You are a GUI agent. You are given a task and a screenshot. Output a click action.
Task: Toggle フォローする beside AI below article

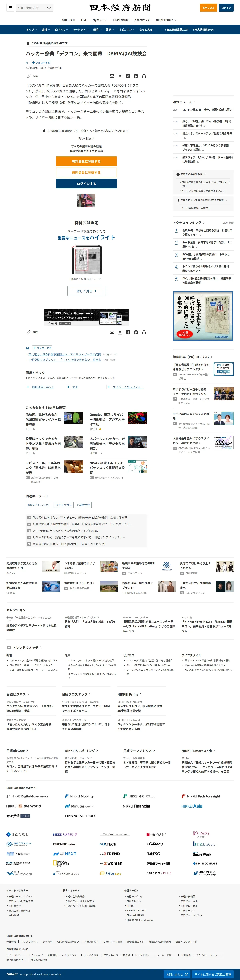point(42,348)
